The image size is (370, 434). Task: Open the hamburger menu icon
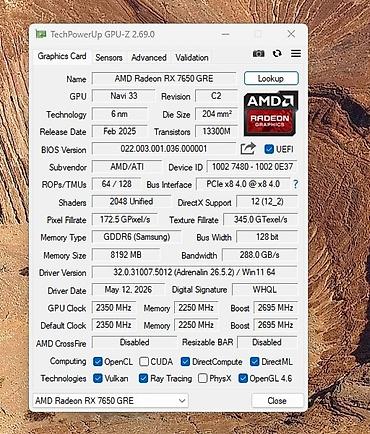click(296, 53)
